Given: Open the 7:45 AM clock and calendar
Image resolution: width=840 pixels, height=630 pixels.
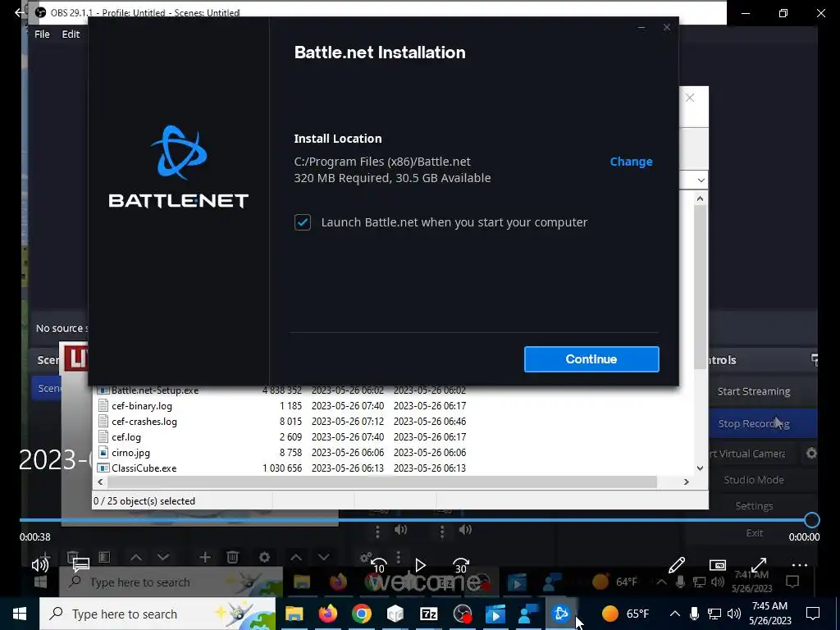Looking at the screenshot, I should (x=769, y=614).
